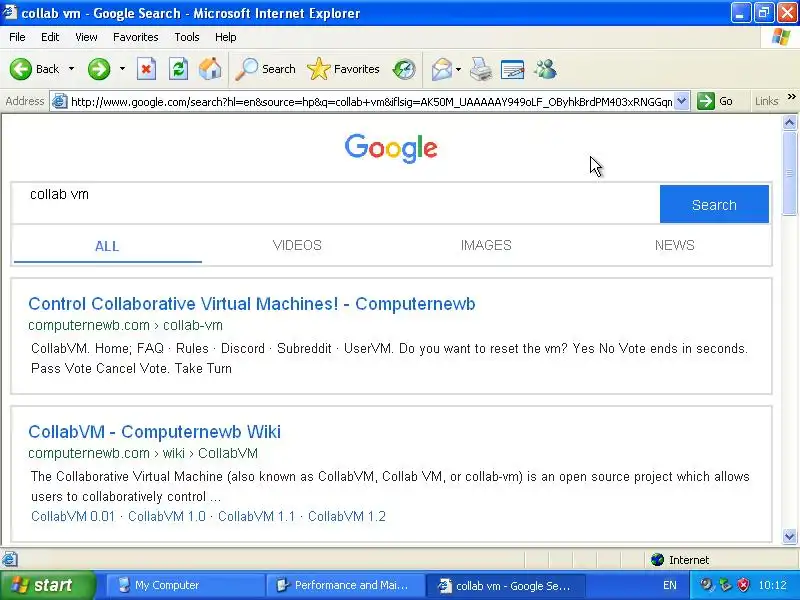
Task: Switch to the VIDEOS results tab
Action: pyautogui.click(x=297, y=245)
